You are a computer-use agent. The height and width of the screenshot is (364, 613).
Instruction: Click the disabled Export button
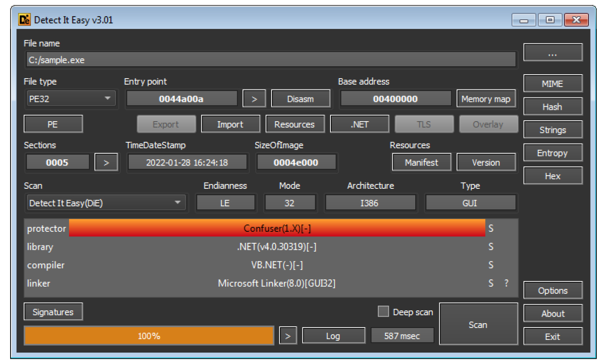166,124
